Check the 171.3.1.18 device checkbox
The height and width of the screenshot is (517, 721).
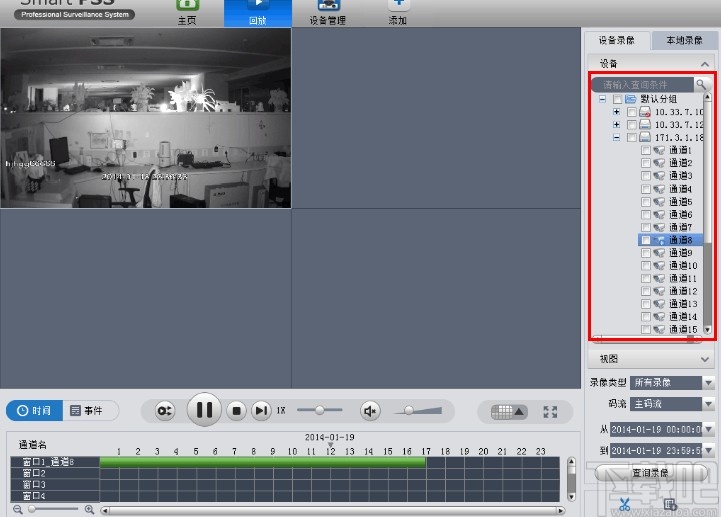[x=632, y=138]
